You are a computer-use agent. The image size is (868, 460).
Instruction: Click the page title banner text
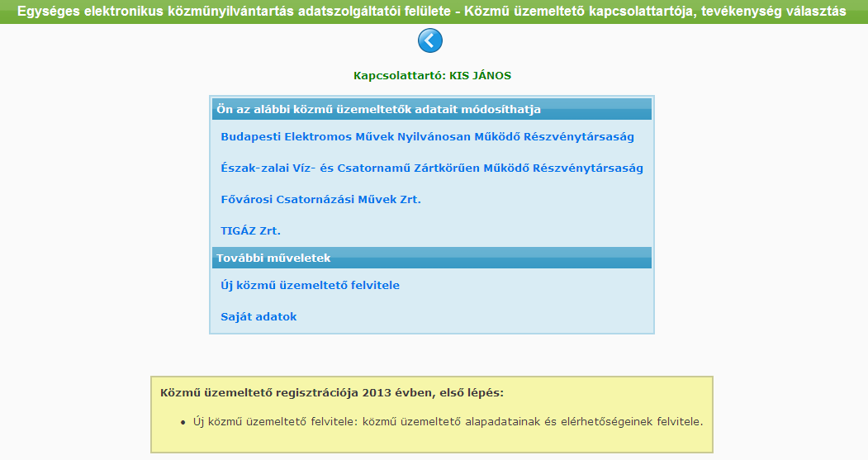point(432,11)
